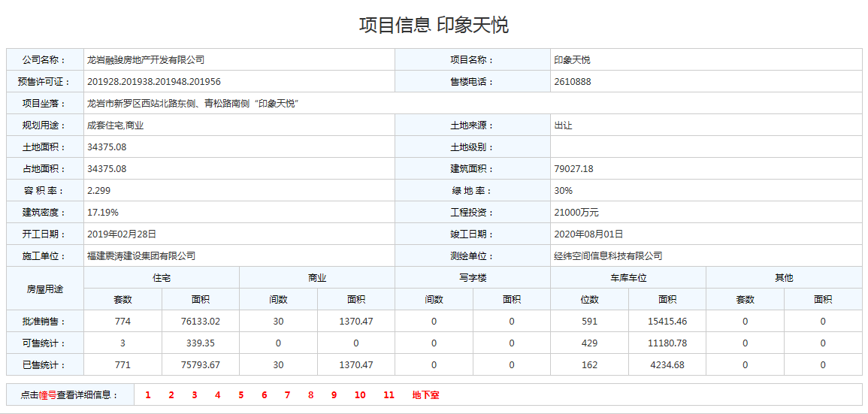
Task: Click building area value 79027.18
Action: (573, 169)
